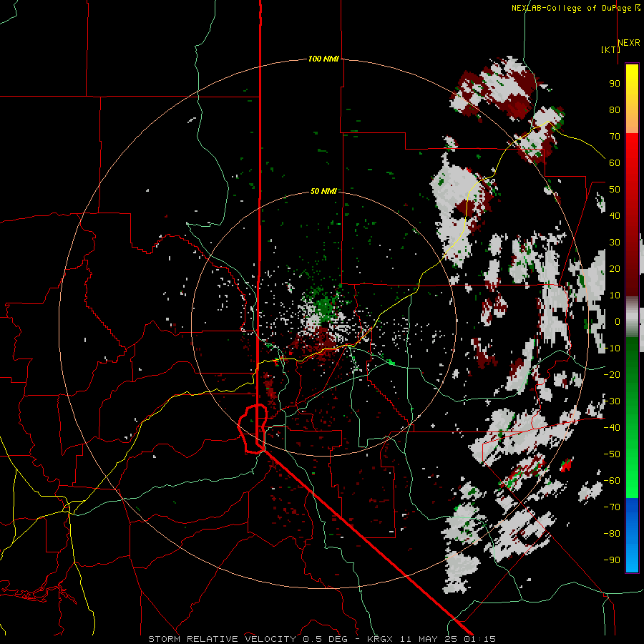644x644 pixels.
Task: Click the 70 value on velocity scale
Action: pyautogui.click(x=615, y=137)
